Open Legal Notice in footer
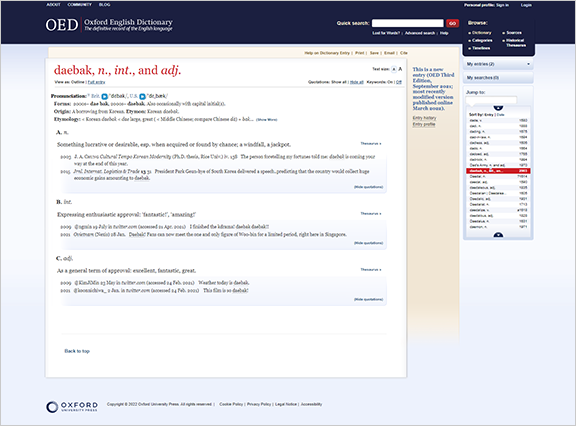The height and width of the screenshot is (426, 576). click(286, 404)
